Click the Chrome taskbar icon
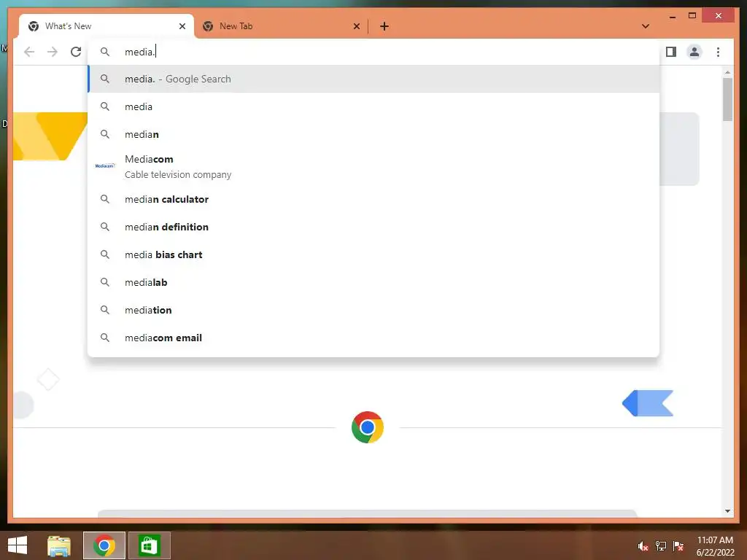This screenshot has height=560, width=747. tap(104, 545)
